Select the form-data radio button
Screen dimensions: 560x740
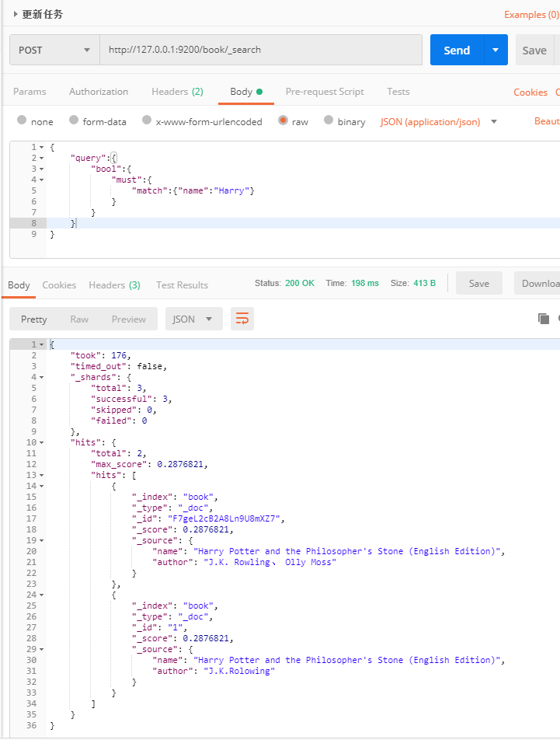[74, 120]
